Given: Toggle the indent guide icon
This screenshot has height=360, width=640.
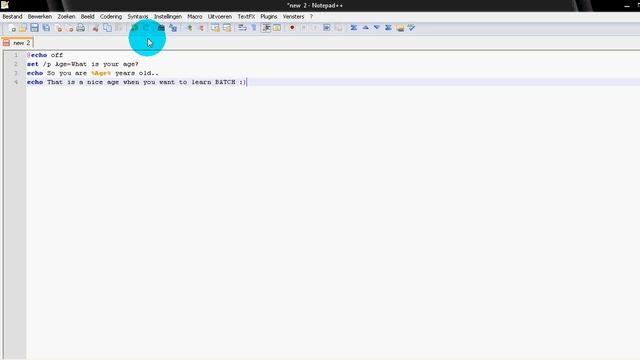Looking at the screenshot, I should point(266,28).
